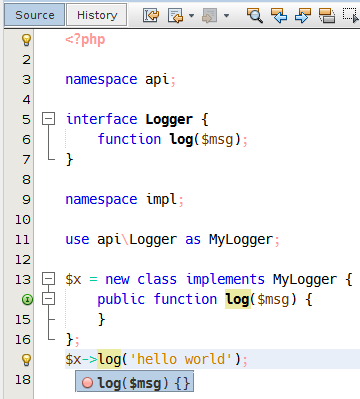Image resolution: width=360 pixels, height=399 pixels.
Task: Switch to the Source view tab
Action: coord(35,15)
